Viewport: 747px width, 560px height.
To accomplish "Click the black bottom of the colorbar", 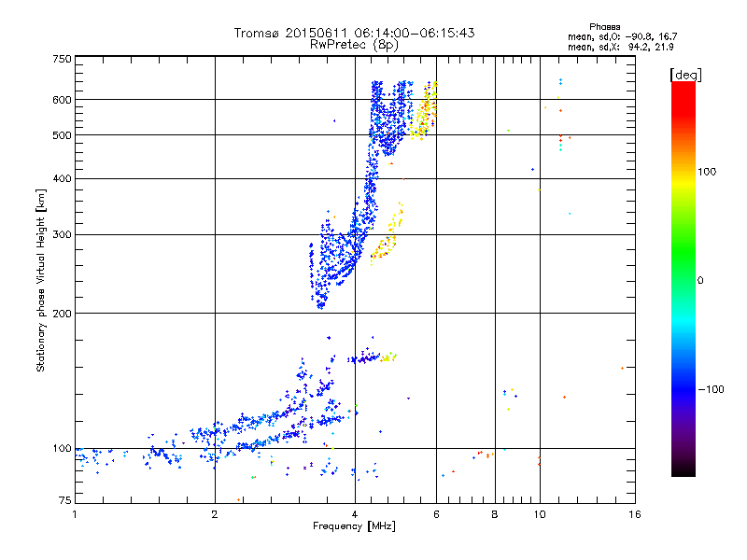I will 684,470.
